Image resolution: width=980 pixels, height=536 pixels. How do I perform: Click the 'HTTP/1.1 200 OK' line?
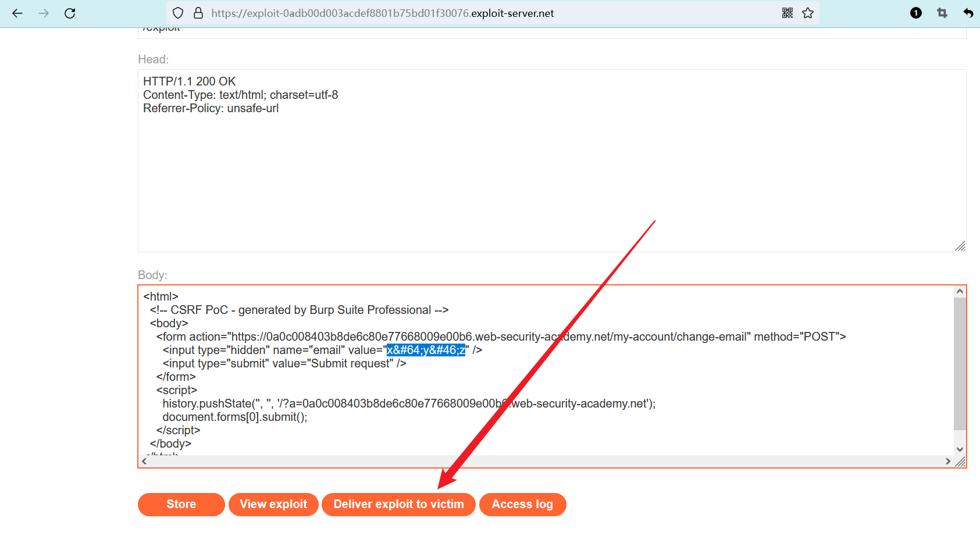click(190, 81)
